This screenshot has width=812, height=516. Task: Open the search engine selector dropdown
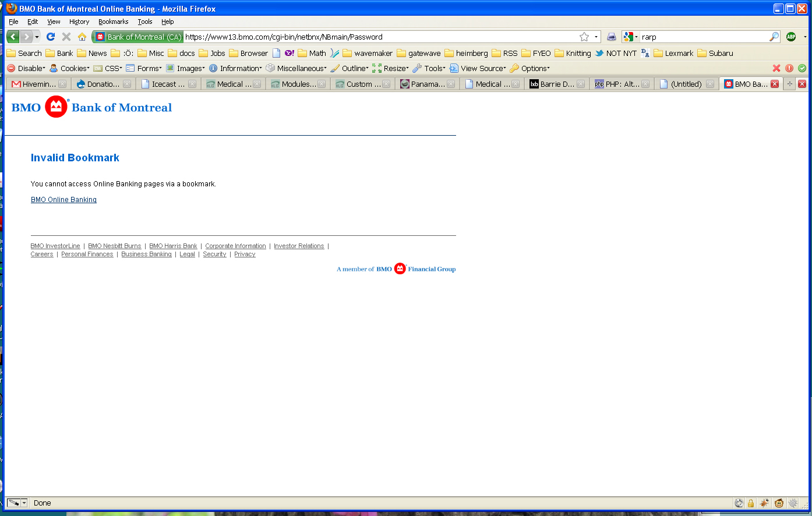(x=630, y=37)
